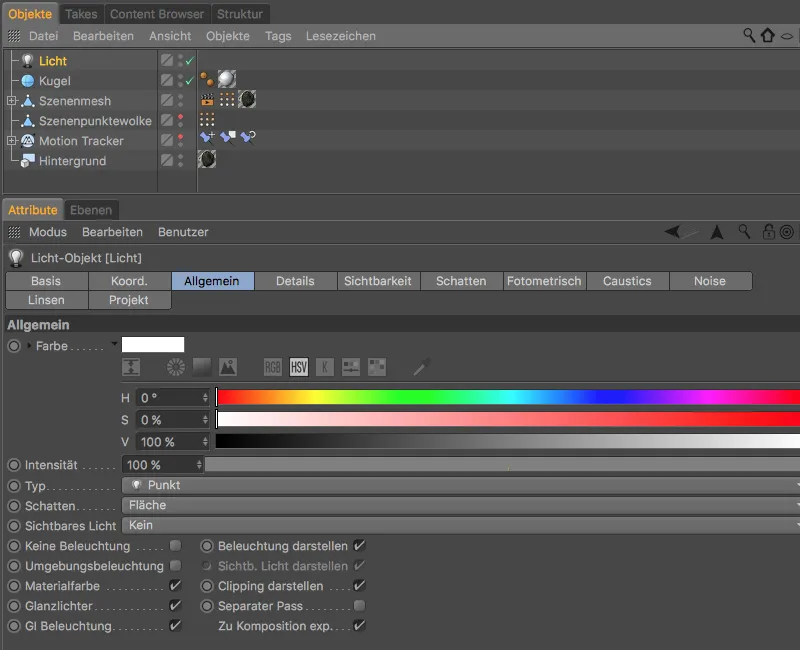Open the Tags menu
This screenshot has height=650, width=800.
[x=278, y=36]
